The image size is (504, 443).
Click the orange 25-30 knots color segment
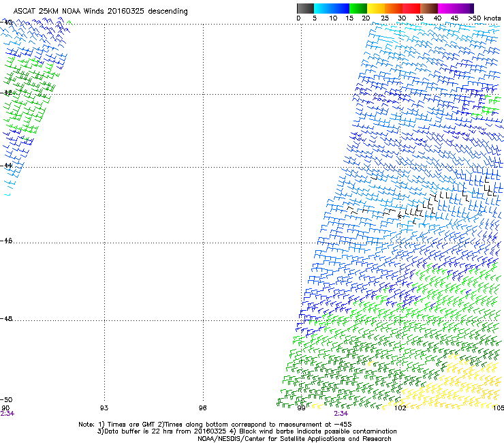pyautogui.click(x=394, y=8)
